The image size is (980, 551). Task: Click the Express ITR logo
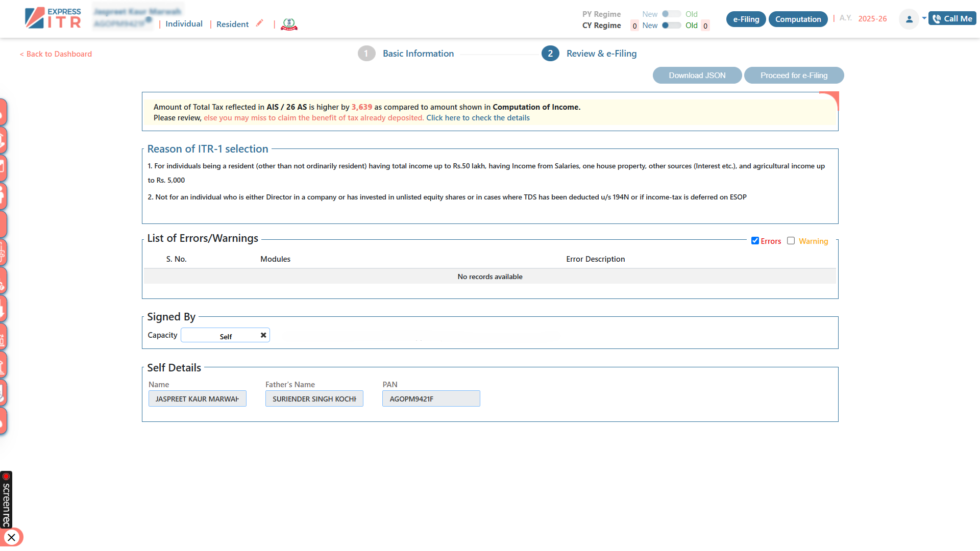(52, 18)
